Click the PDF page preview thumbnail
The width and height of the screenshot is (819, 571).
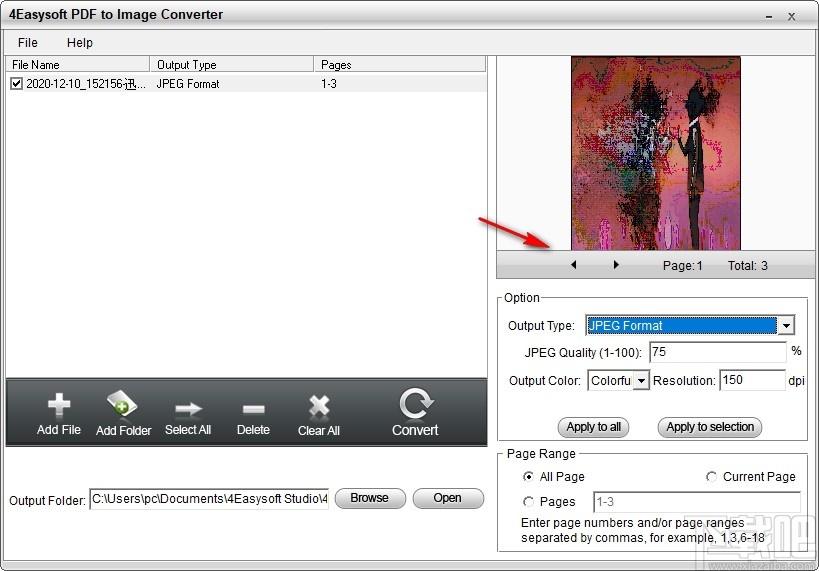655,152
